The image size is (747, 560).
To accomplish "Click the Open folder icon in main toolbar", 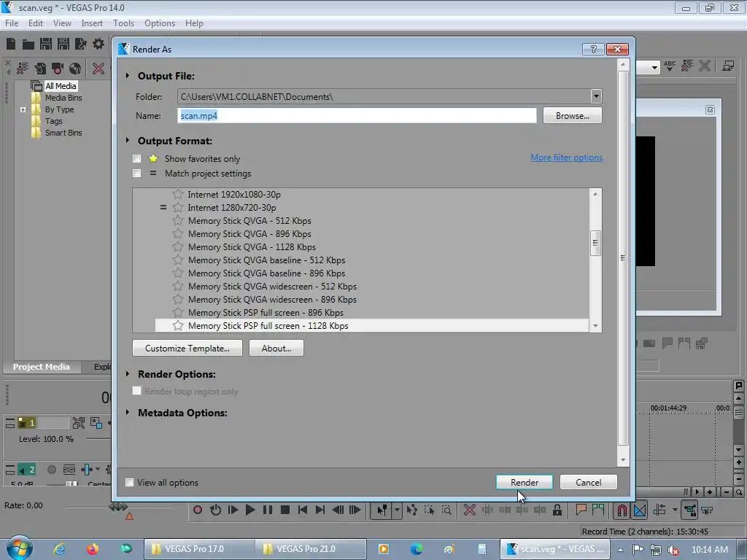I will (28, 44).
